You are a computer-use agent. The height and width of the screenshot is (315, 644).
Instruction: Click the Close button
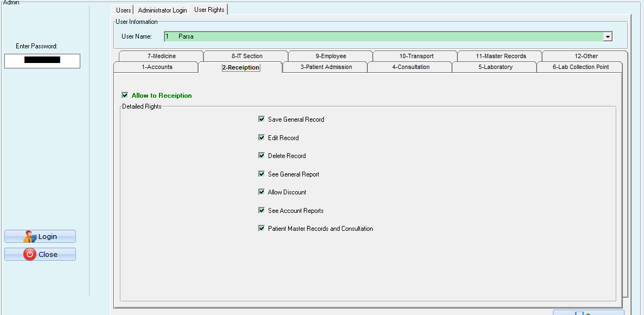click(x=40, y=254)
